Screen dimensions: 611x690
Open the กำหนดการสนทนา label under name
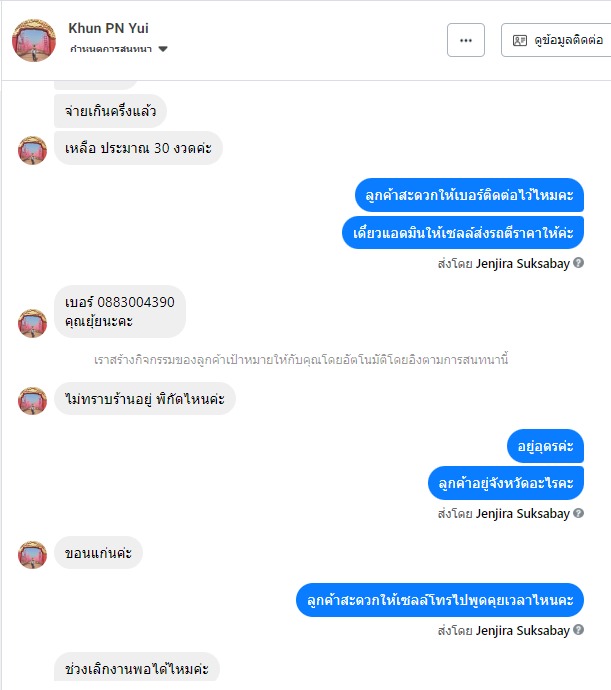tap(111, 49)
